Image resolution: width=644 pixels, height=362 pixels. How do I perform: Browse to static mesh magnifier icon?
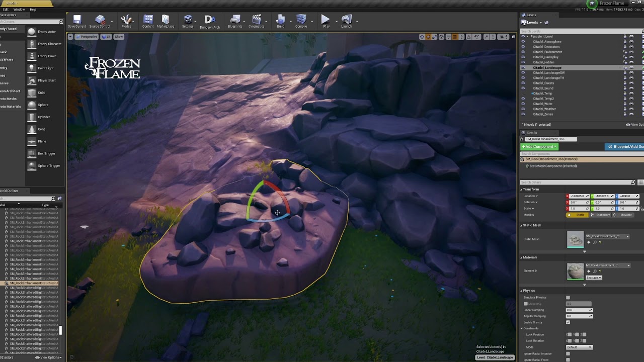pyautogui.click(x=595, y=242)
